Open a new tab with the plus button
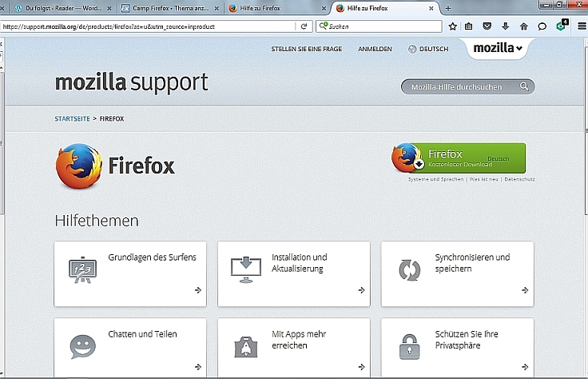Image resolution: width=588 pixels, height=379 pixels. pyautogui.click(x=448, y=8)
